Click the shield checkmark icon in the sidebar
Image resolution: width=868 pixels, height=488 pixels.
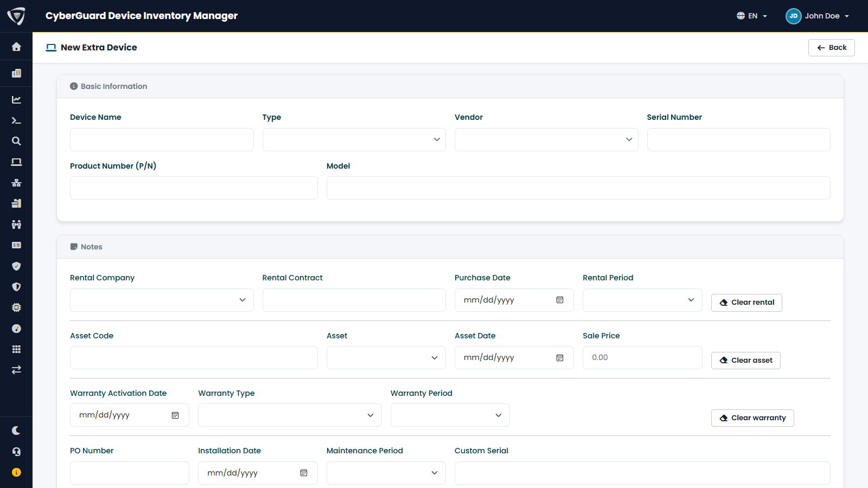[x=16, y=266]
